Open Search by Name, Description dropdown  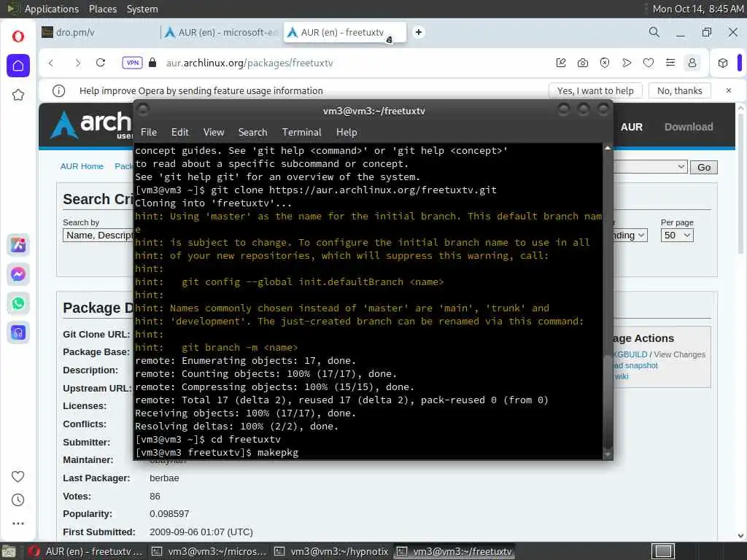(x=98, y=236)
